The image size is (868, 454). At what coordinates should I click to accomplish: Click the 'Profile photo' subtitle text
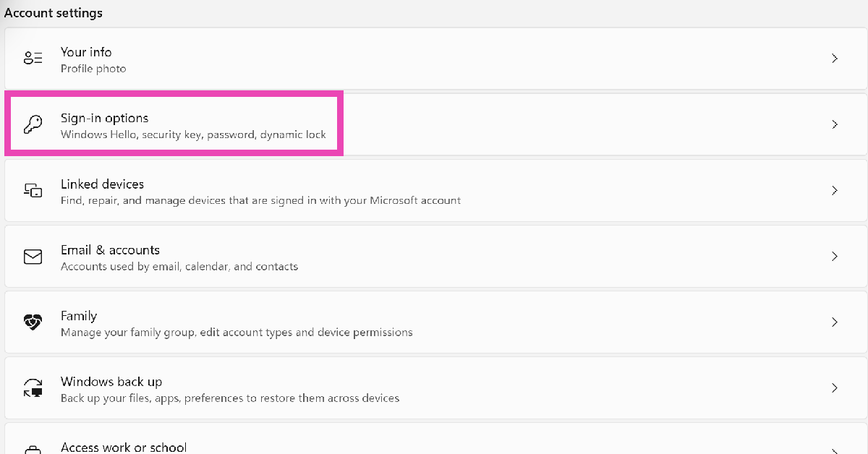coord(93,69)
